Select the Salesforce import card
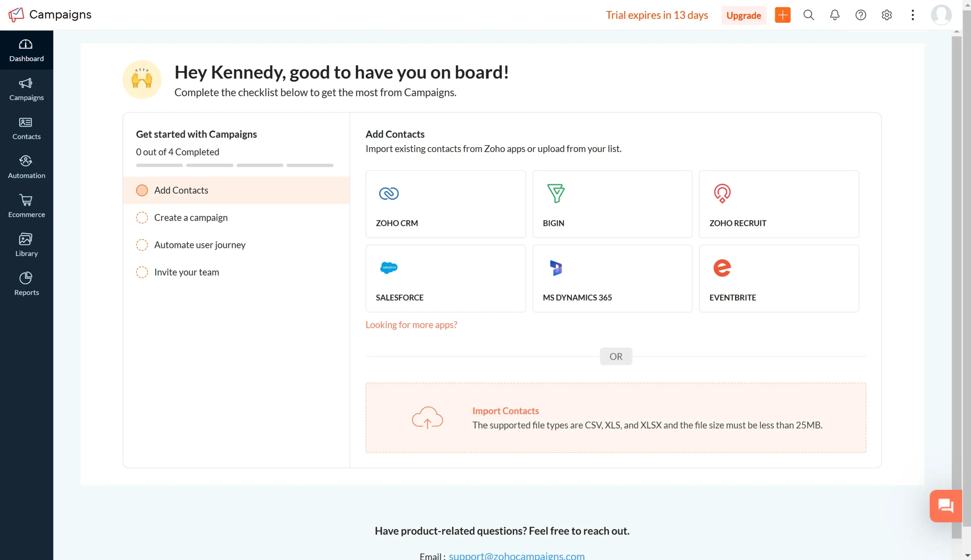 click(445, 278)
